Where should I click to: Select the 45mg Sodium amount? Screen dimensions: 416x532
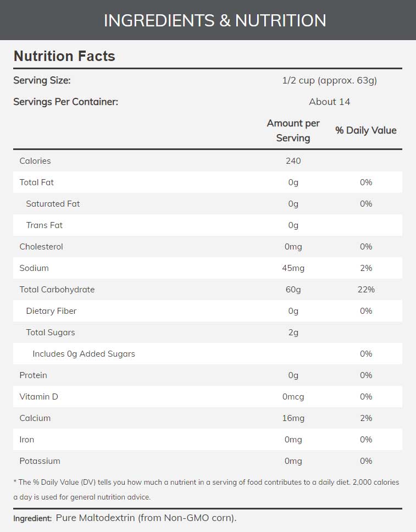(x=293, y=268)
